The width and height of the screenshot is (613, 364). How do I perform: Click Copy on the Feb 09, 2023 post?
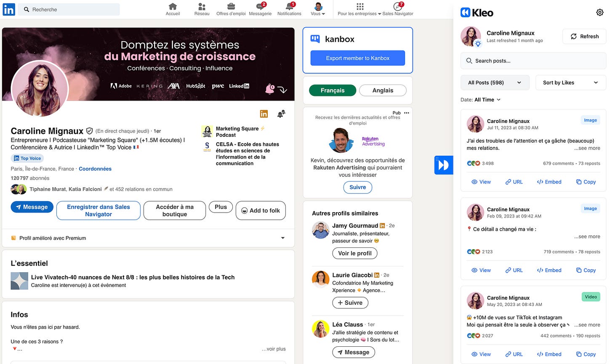pos(586,270)
